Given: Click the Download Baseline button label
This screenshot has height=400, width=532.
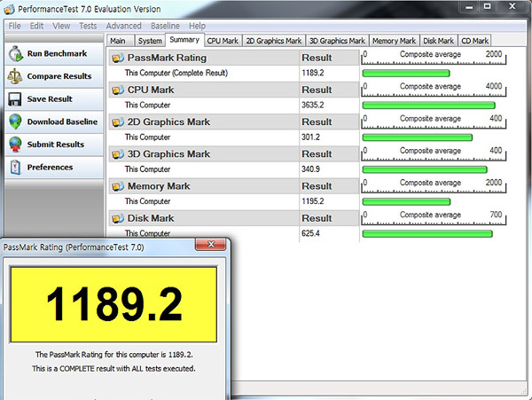Looking at the screenshot, I should click(x=62, y=122).
